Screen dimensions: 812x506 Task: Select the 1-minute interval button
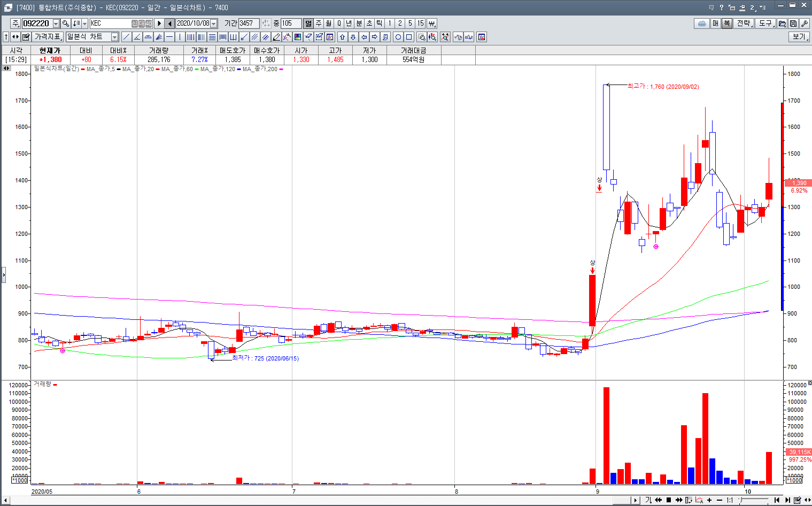point(390,24)
